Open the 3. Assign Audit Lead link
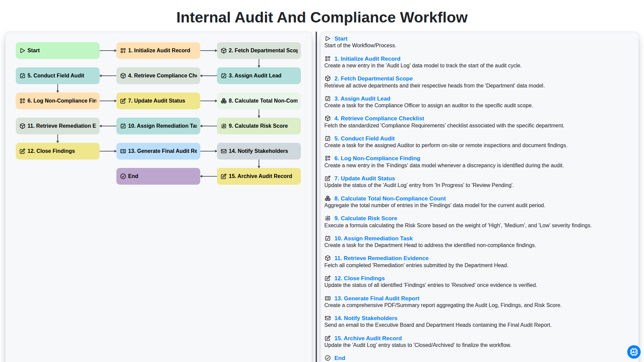The width and height of the screenshot is (644, 362). [x=362, y=99]
